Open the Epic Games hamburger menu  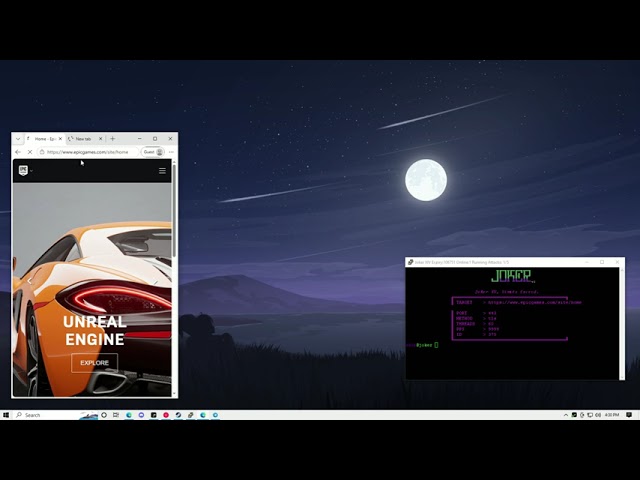pyautogui.click(x=162, y=171)
